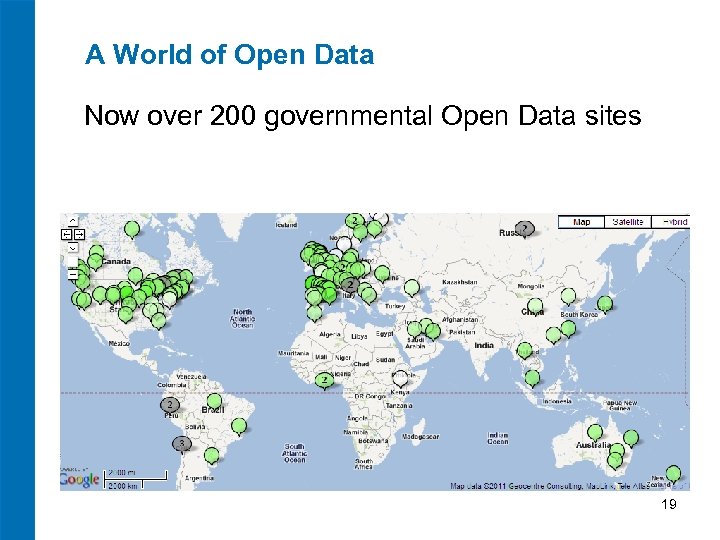
Task: Select the gray cluster marker near Italy
Action: 350,285
